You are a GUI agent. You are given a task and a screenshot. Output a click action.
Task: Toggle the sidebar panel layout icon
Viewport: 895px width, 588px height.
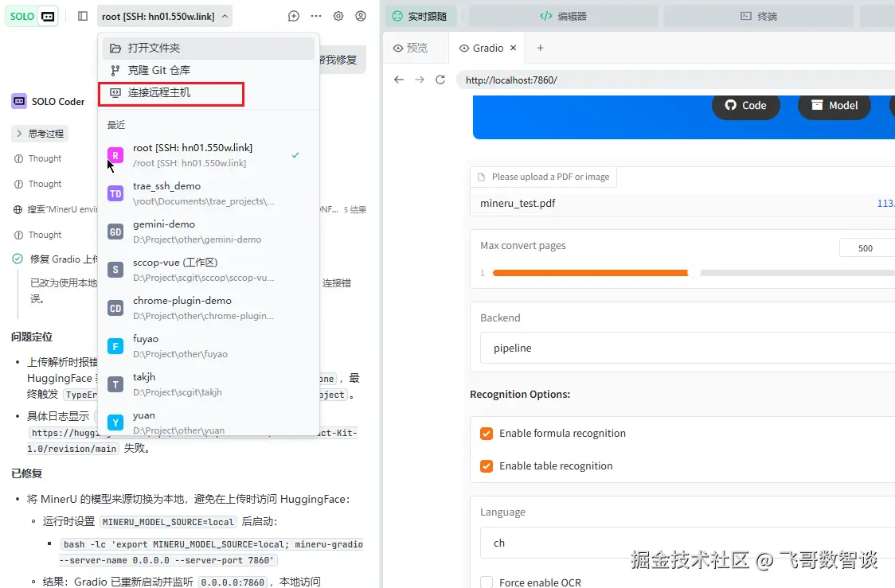click(x=83, y=17)
